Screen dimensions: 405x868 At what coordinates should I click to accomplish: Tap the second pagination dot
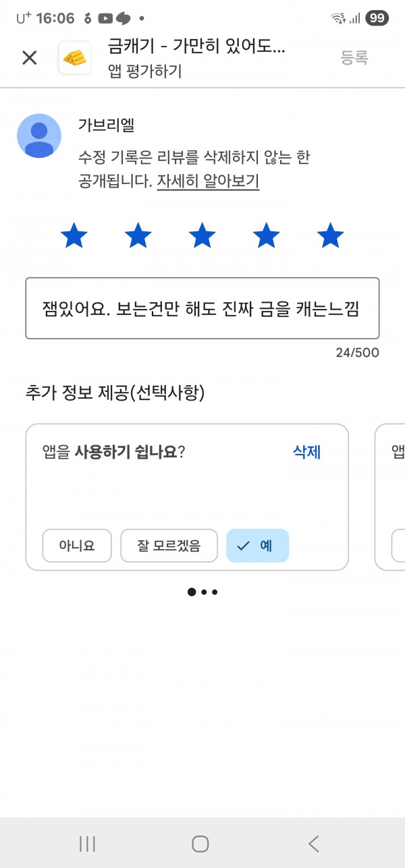[204, 592]
